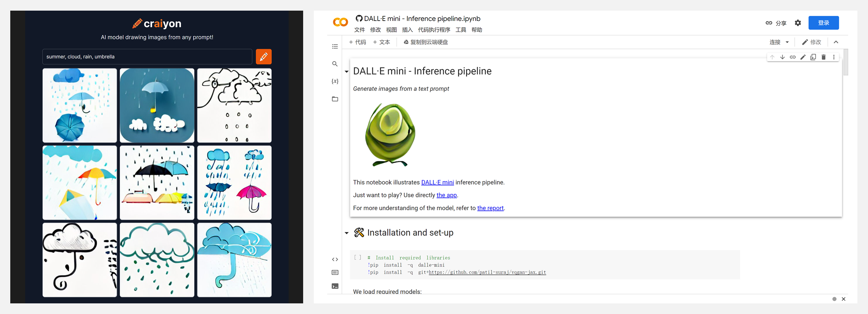
Task: Select the blue umbrella with rain dots image
Action: [80, 106]
